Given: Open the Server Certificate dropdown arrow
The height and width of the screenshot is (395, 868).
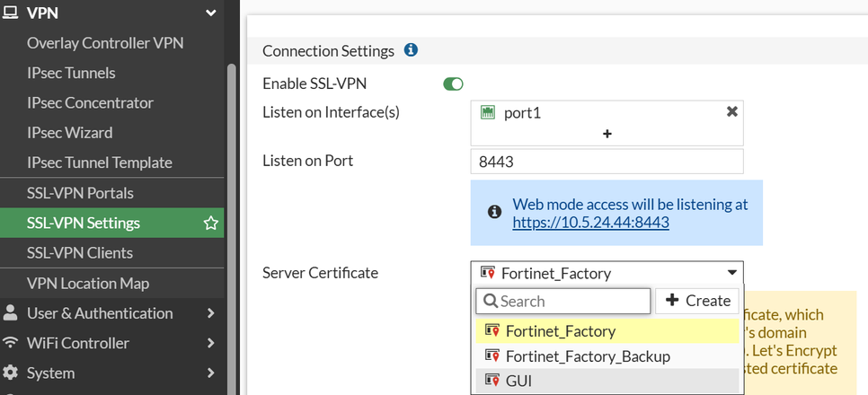Looking at the screenshot, I should (731, 272).
